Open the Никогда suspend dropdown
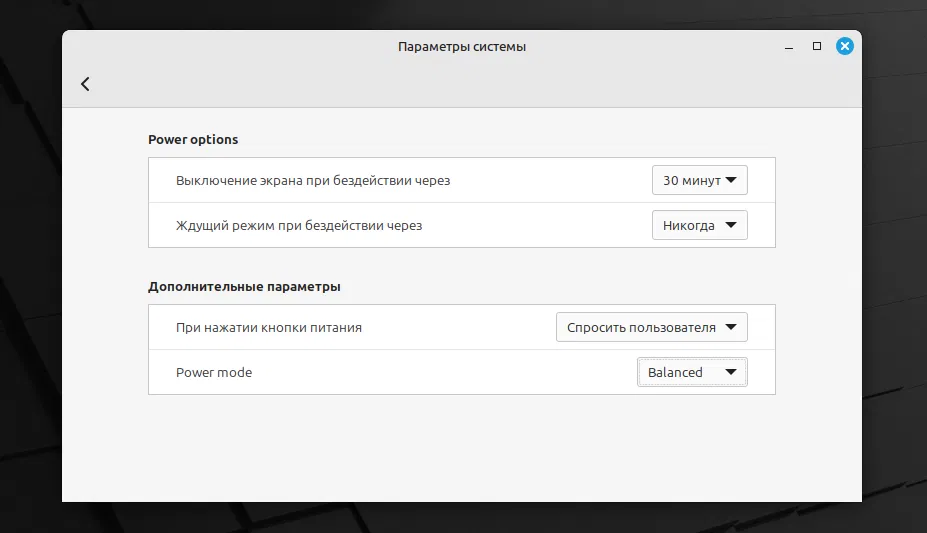927x533 pixels. click(x=699, y=225)
